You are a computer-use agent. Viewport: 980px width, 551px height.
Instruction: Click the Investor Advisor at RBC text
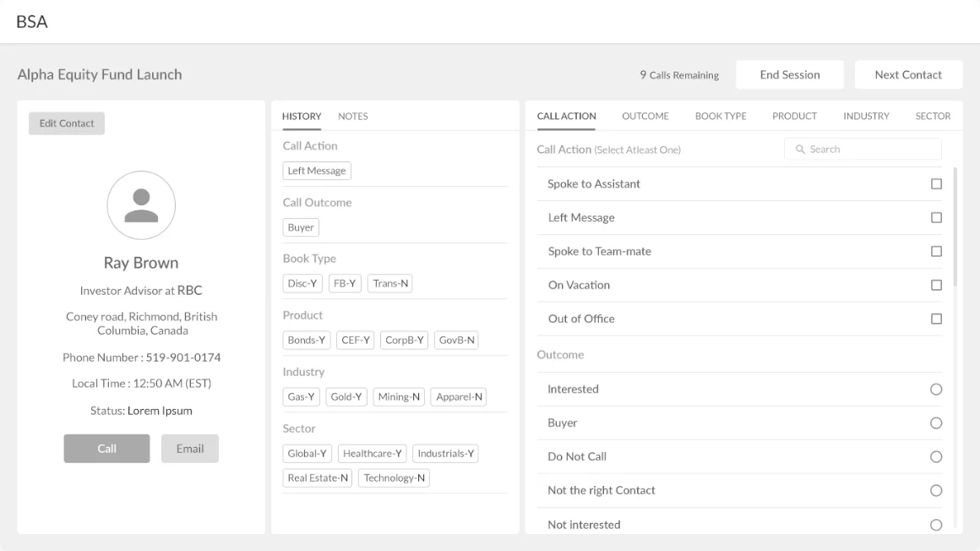[141, 291]
